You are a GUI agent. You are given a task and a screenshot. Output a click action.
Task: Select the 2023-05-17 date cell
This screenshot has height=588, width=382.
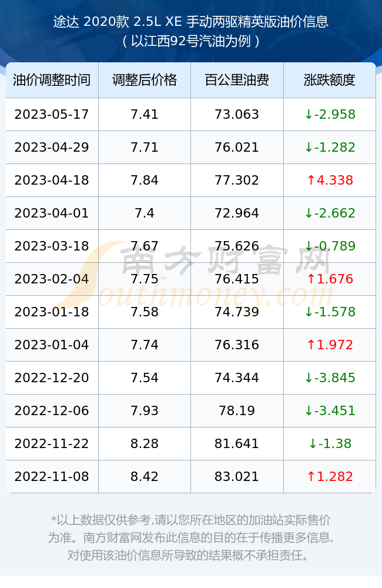(x=52, y=115)
